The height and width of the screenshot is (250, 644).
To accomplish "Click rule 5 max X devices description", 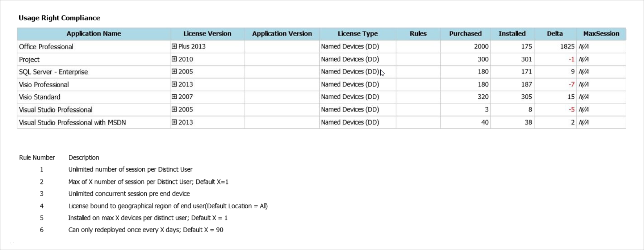I will pyautogui.click(x=148, y=218).
